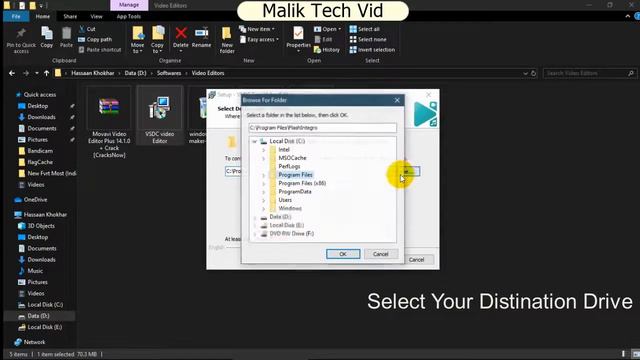Open the Easy access dropdown

click(259, 39)
